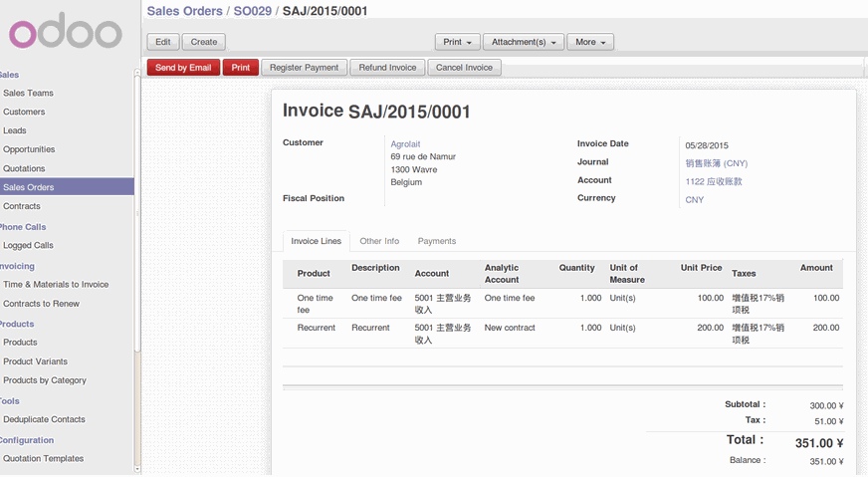The width and height of the screenshot is (868, 477).
Task: Send the invoice by email
Action: pyautogui.click(x=183, y=68)
